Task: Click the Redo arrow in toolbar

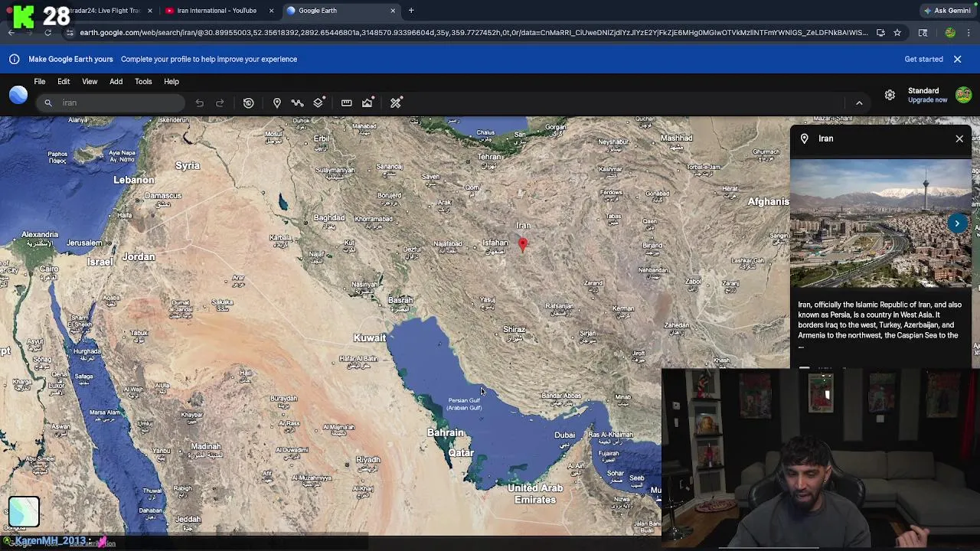Action: pos(220,103)
